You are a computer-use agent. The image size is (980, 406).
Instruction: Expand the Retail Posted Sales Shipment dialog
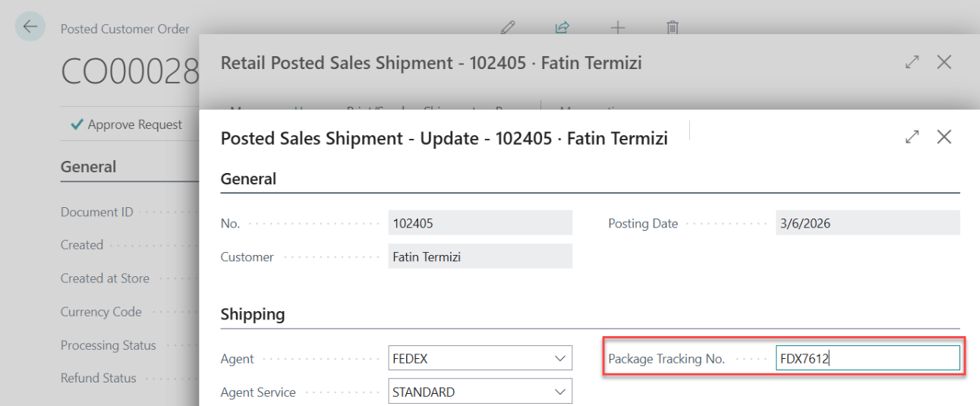(912, 63)
